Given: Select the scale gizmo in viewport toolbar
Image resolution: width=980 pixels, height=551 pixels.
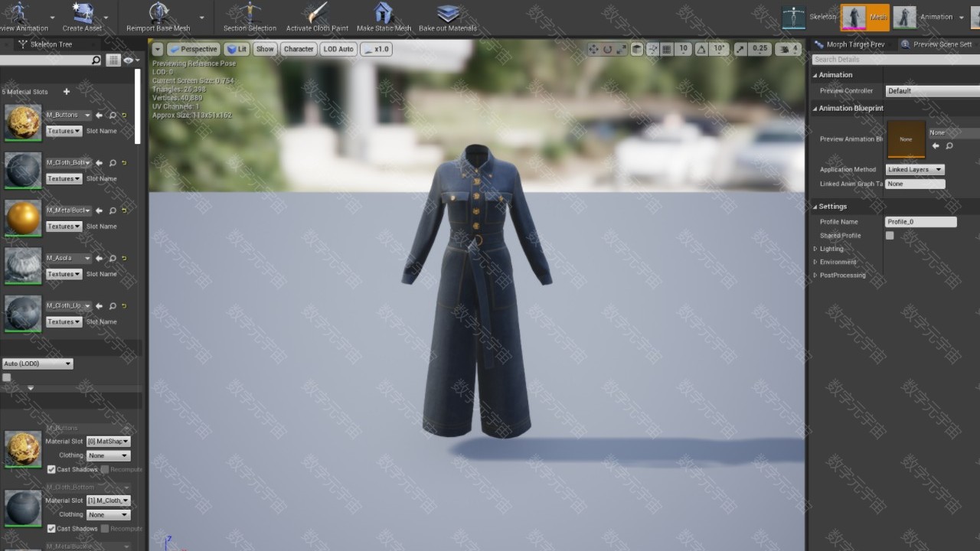Looking at the screenshot, I should pos(621,49).
